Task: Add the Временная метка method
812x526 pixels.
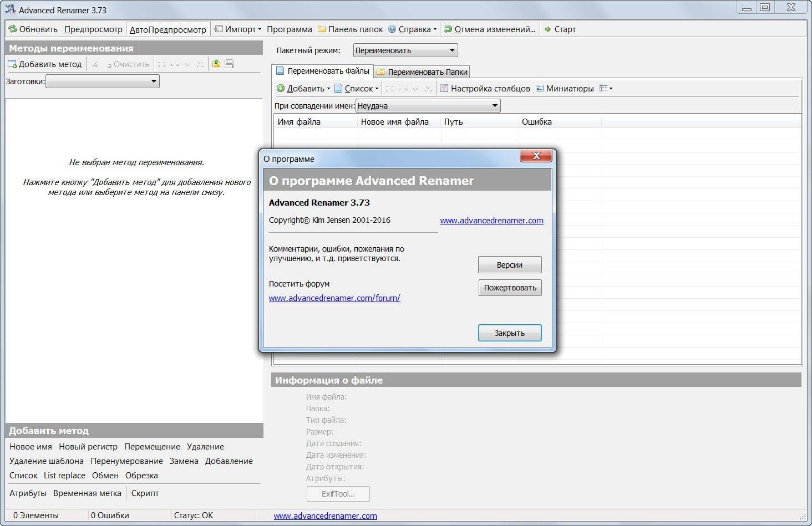Action: click(x=87, y=493)
